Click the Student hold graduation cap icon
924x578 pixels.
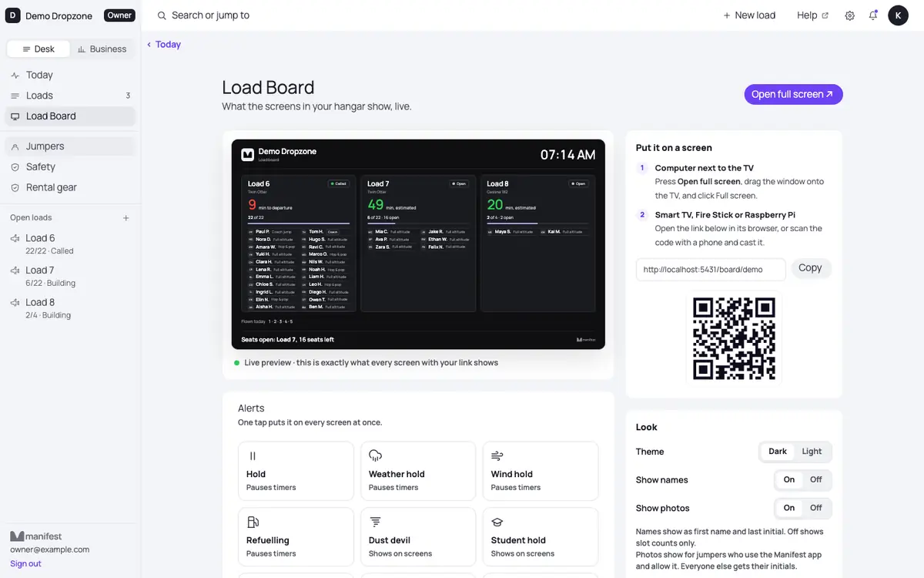497,522
